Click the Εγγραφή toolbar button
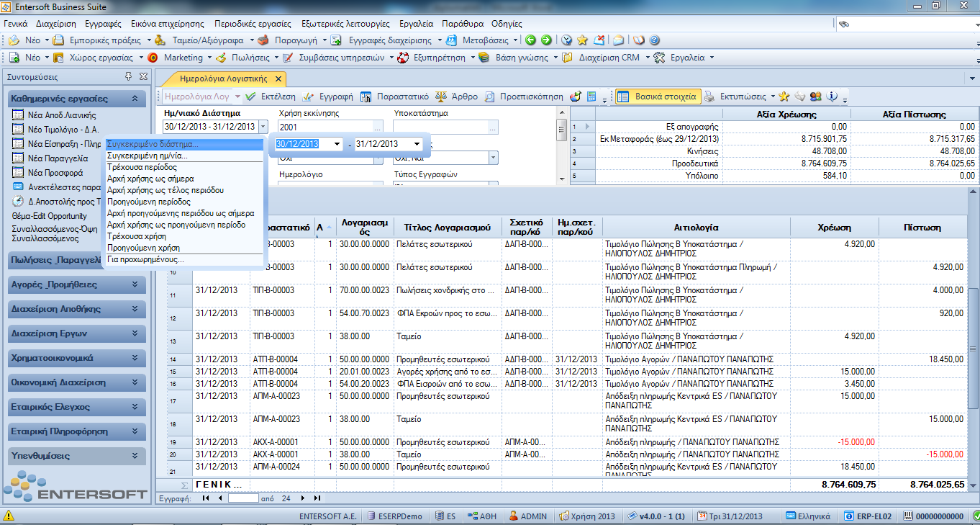This screenshot has width=980, height=525. [x=327, y=96]
